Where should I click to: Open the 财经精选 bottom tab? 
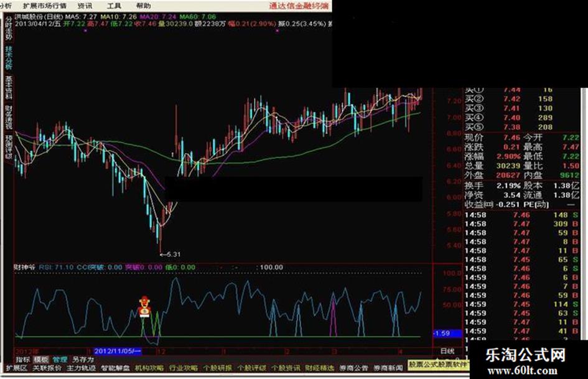tap(319, 368)
